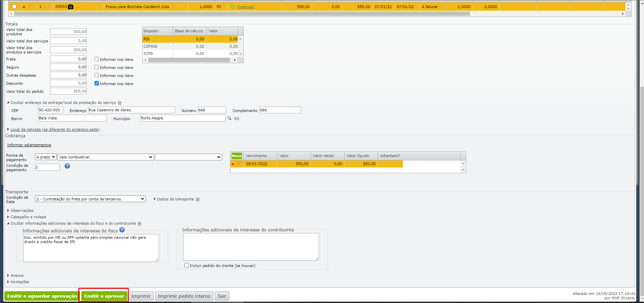Uncheck Informar nos itens for Desconto
The height and width of the screenshot is (303, 644).
(x=97, y=83)
